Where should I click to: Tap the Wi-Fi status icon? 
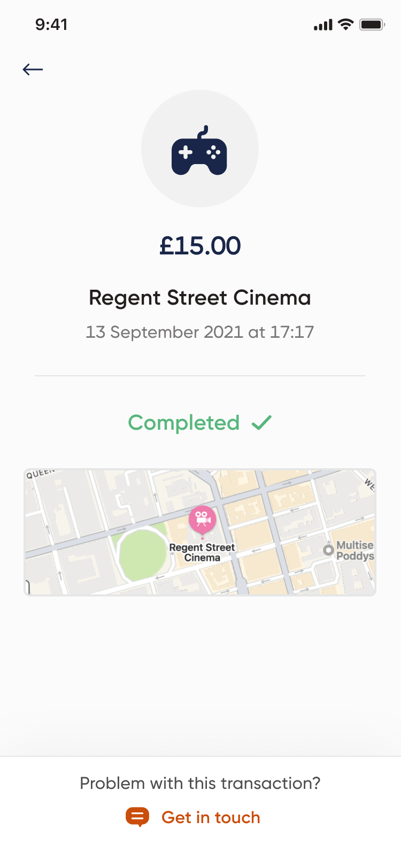346,25
